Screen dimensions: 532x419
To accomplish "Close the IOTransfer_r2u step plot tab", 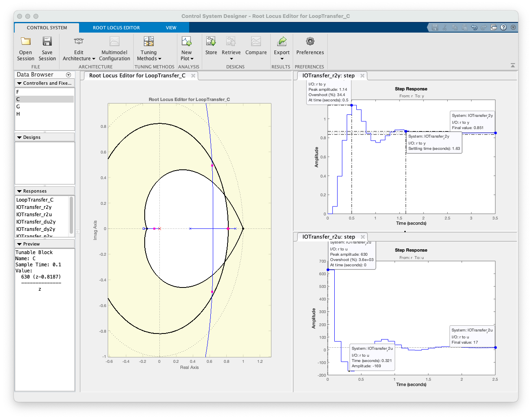I will (x=362, y=237).
